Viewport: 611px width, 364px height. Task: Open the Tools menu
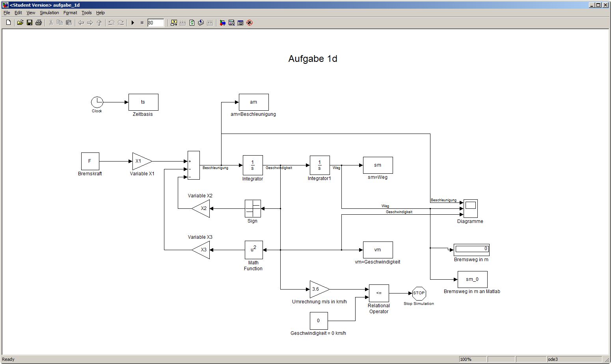click(86, 13)
